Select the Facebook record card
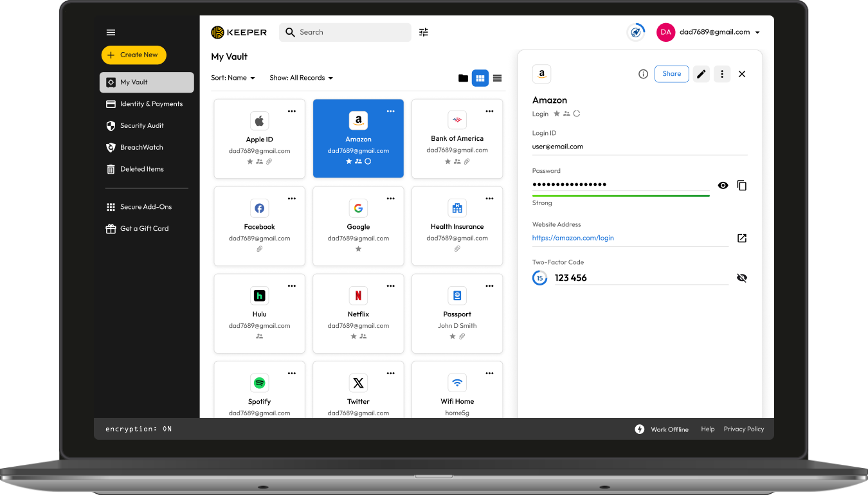 (259, 226)
